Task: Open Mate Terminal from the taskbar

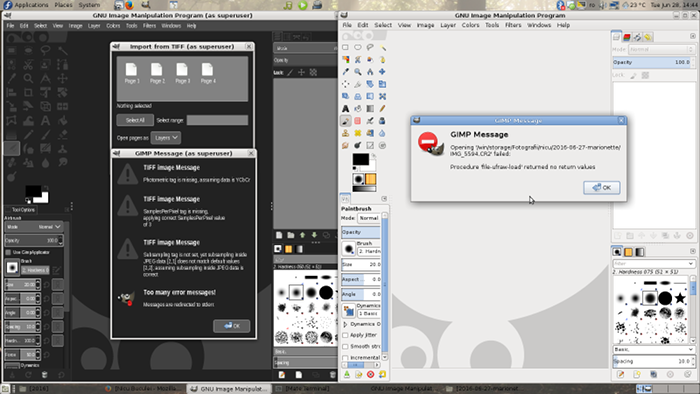Action: [307, 389]
